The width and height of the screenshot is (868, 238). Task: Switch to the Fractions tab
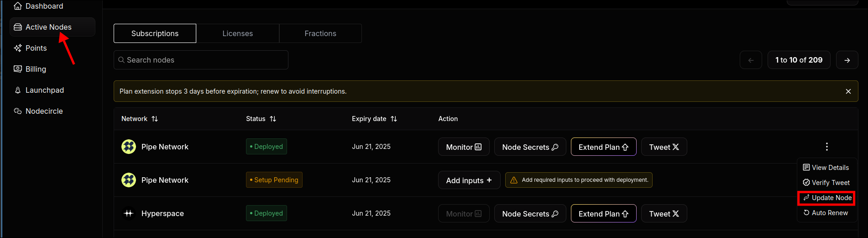point(320,33)
